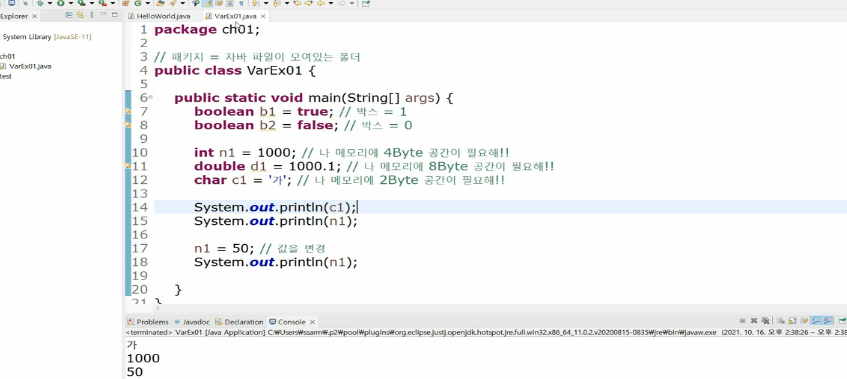Toggle Show Whitespace Characters pilcrow icon
The width and height of the screenshot is (847, 379).
[241, 3]
